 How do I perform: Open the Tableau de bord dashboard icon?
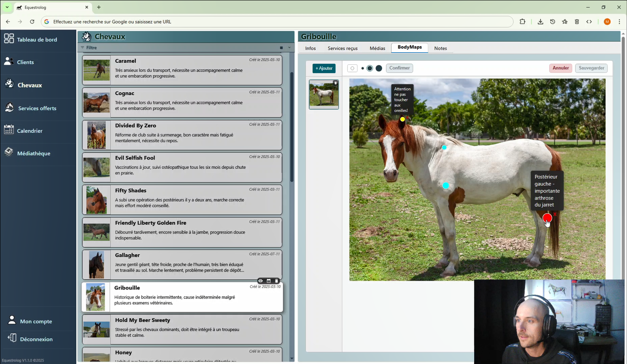[9, 38]
